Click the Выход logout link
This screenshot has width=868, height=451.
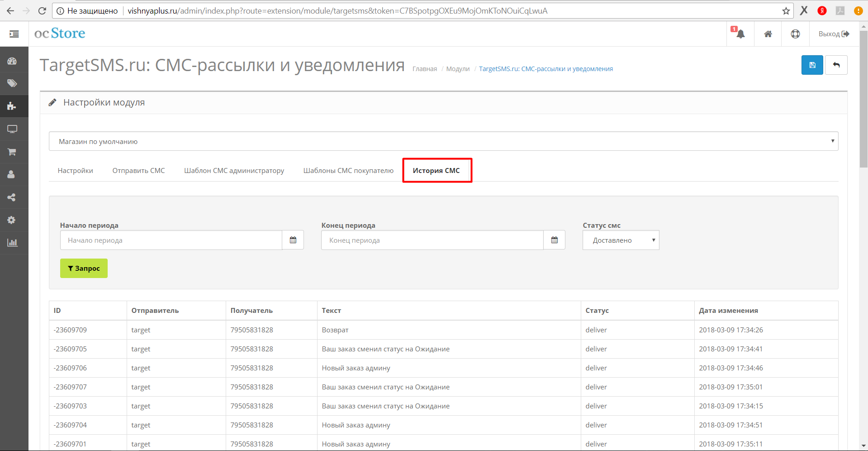pos(834,34)
